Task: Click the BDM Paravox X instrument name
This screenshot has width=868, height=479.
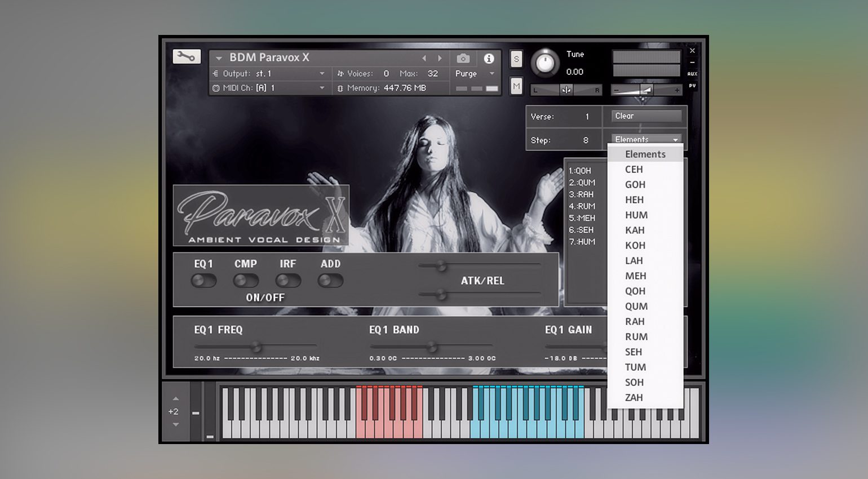Action: (x=269, y=57)
